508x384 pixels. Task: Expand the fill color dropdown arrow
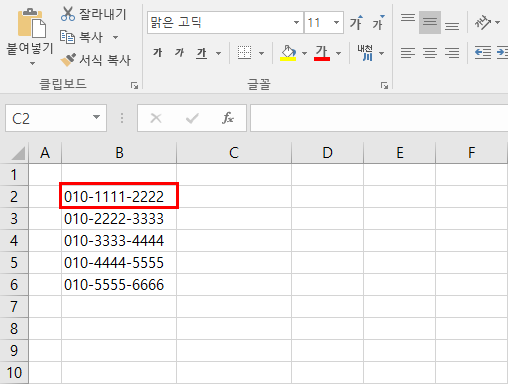click(x=304, y=53)
